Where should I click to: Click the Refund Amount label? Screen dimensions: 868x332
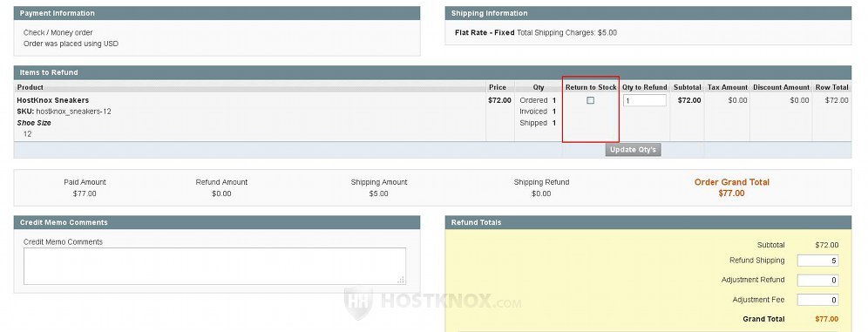221,182
